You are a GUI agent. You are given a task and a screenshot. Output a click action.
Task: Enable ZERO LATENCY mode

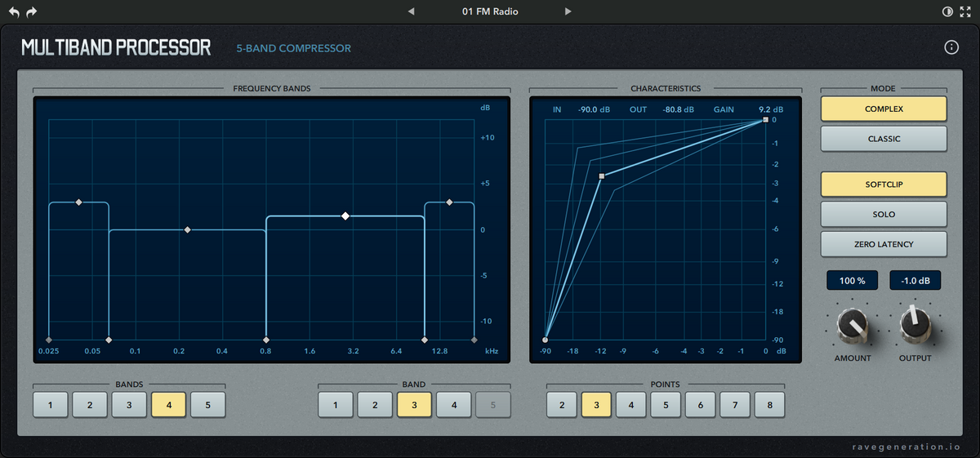884,243
